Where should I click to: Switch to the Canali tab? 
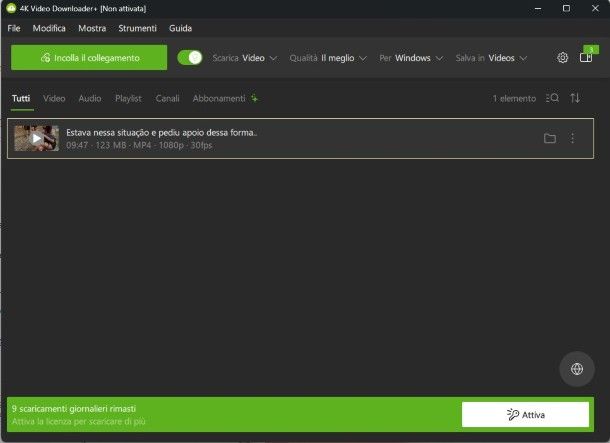click(168, 98)
